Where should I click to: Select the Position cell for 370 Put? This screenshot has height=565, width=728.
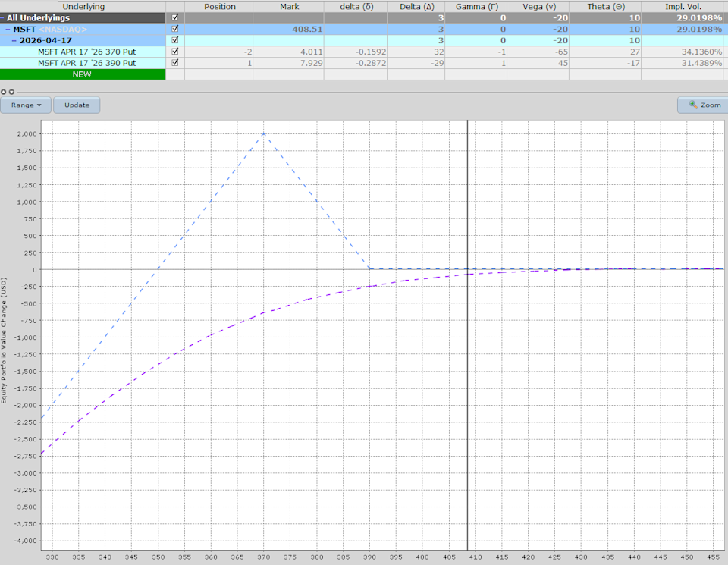(220, 52)
